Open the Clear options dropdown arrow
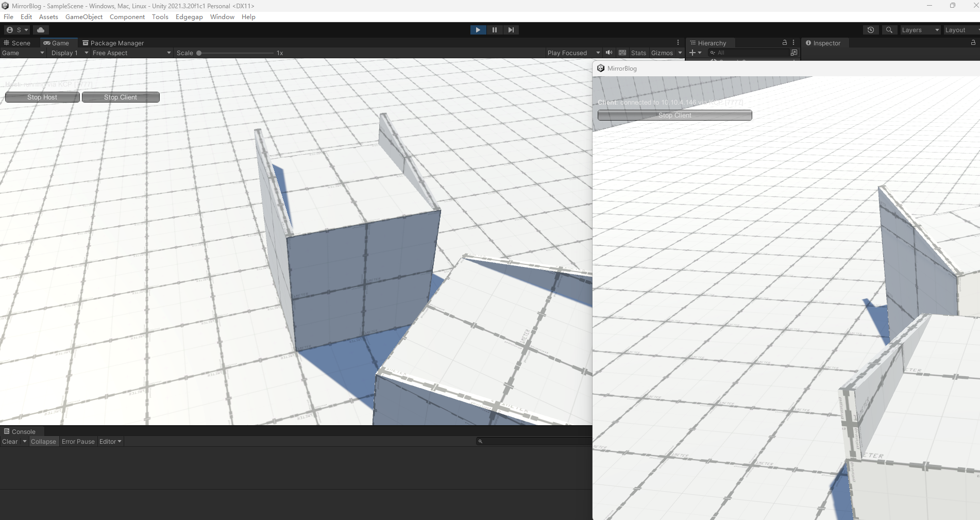The height and width of the screenshot is (520, 980). coord(24,441)
